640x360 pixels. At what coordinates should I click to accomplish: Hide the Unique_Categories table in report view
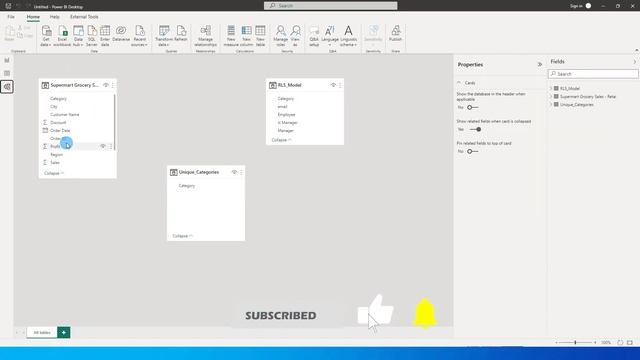point(234,172)
